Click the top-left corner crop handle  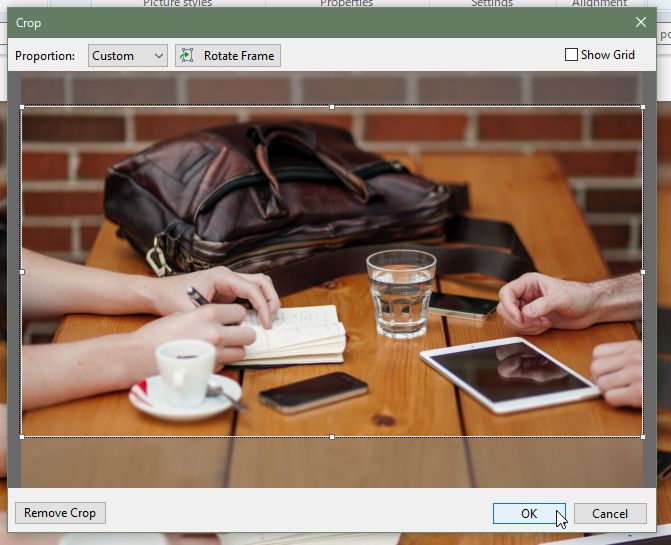click(22, 107)
